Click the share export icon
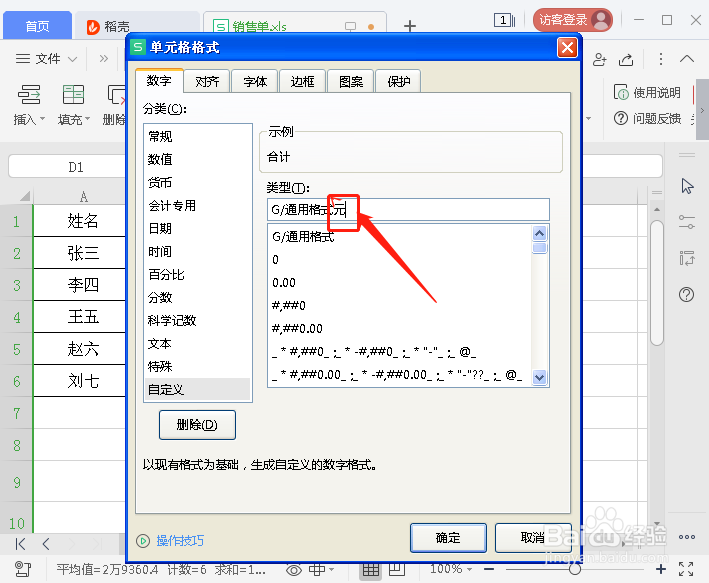 (626, 59)
